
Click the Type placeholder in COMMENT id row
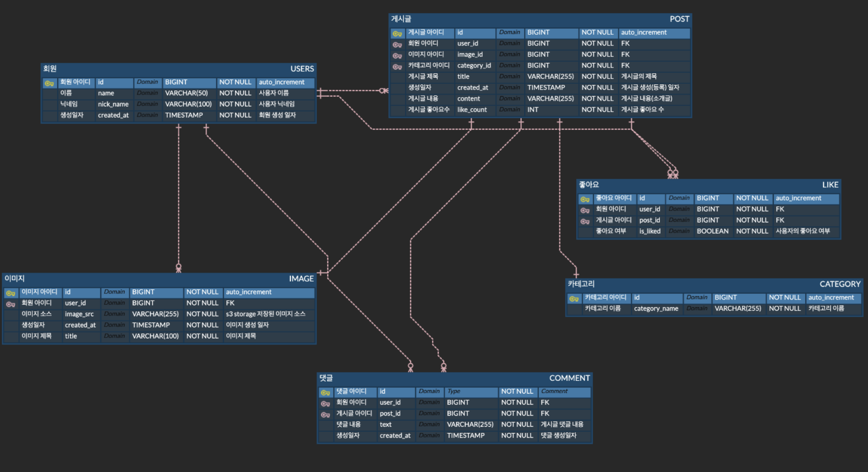click(x=454, y=391)
